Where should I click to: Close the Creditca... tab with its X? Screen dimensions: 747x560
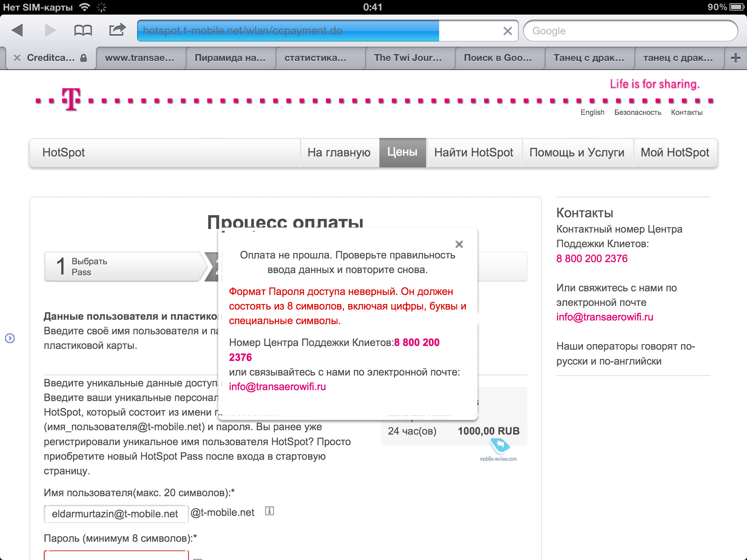[x=17, y=58]
